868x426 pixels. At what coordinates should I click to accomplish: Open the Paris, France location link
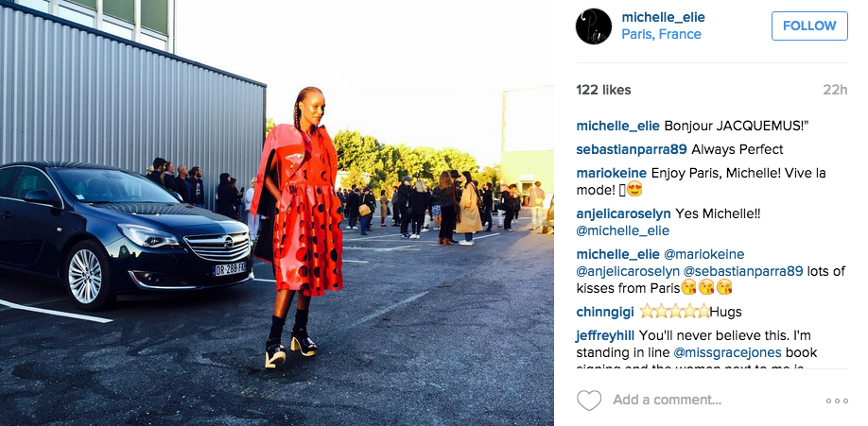661,34
